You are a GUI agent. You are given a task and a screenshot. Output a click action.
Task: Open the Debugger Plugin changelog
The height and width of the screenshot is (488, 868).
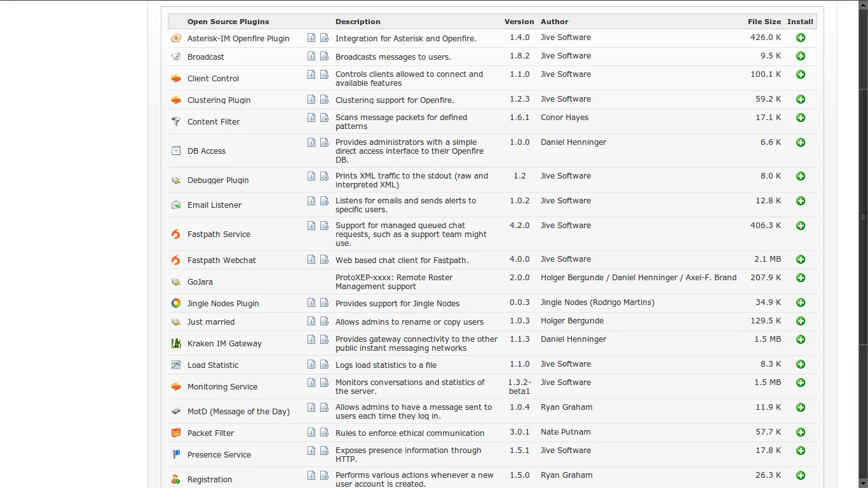coord(324,176)
